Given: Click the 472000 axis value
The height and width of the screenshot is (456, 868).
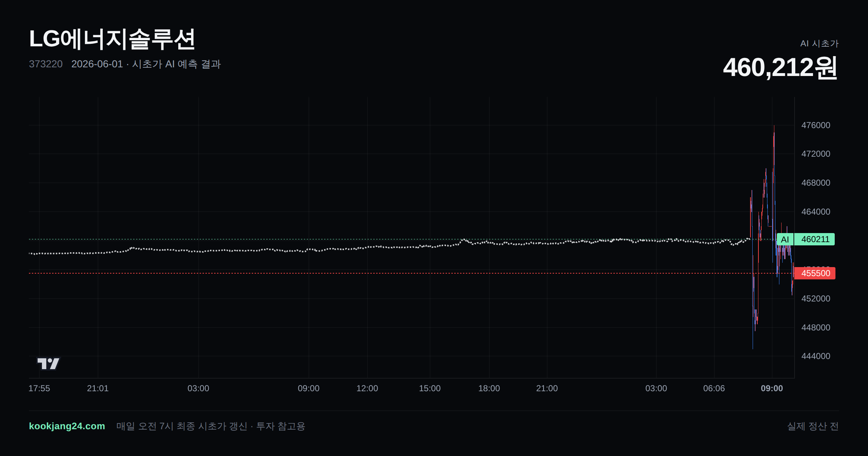Looking at the screenshot, I should click(x=816, y=154).
